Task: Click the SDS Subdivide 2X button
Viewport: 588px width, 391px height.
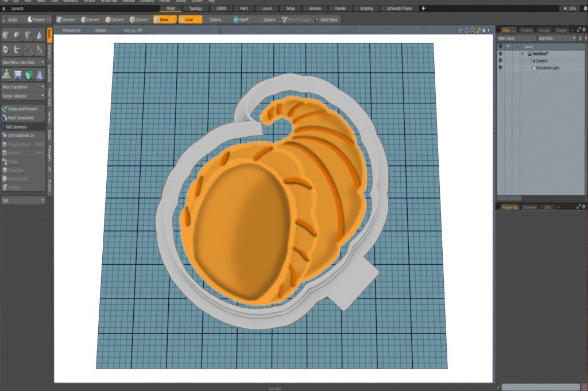Action: [x=23, y=136]
